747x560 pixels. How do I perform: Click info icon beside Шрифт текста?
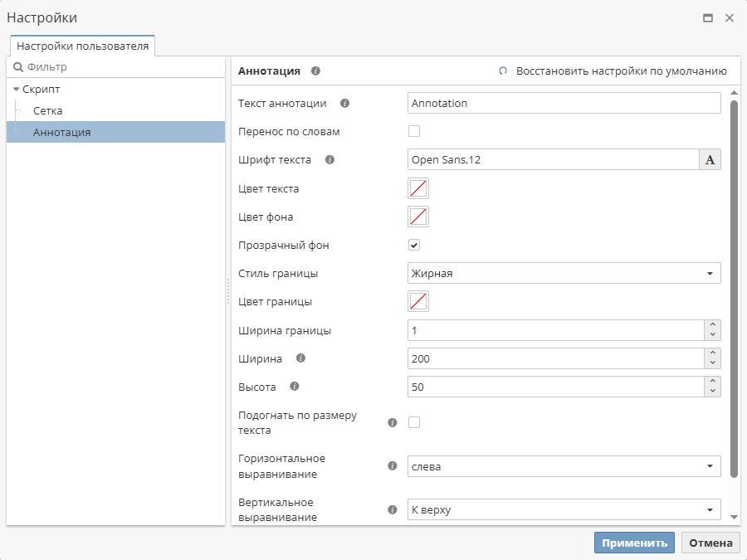click(330, 160)
